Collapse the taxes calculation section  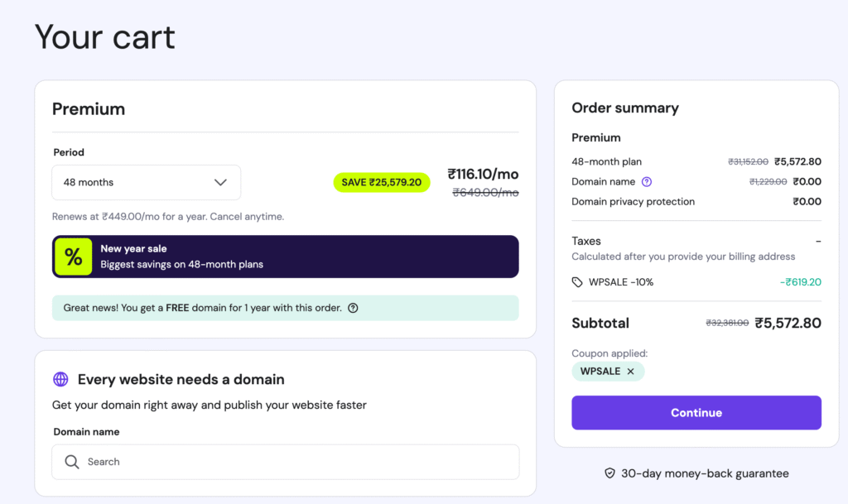586,241
